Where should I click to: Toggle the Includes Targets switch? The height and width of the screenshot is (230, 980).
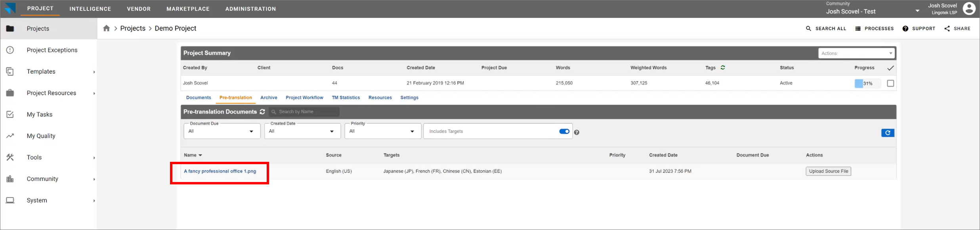tap(564, 131)
